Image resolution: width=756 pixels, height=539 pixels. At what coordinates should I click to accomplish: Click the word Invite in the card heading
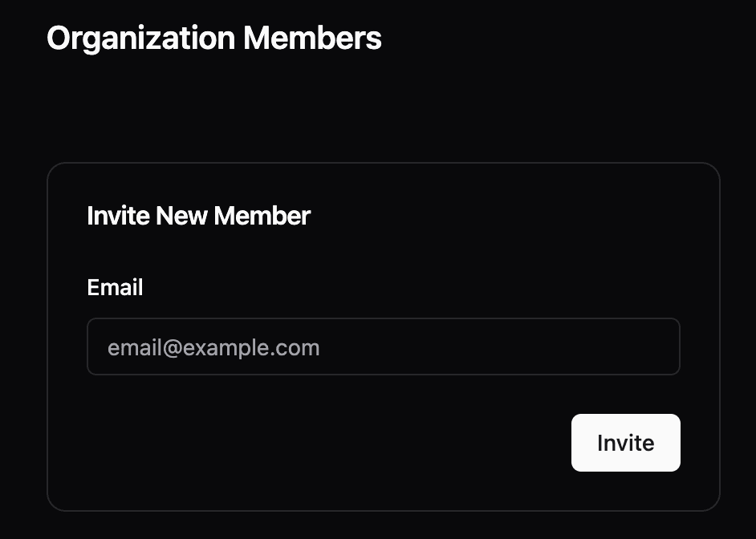(118, 216)
